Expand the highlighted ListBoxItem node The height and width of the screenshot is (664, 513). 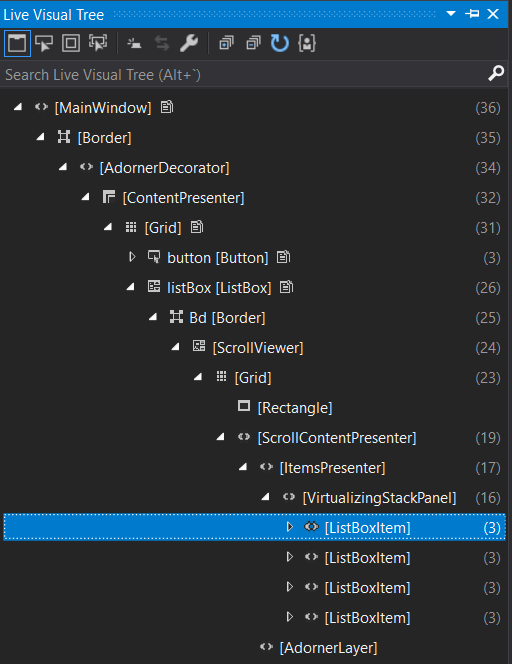click(290, 527)
